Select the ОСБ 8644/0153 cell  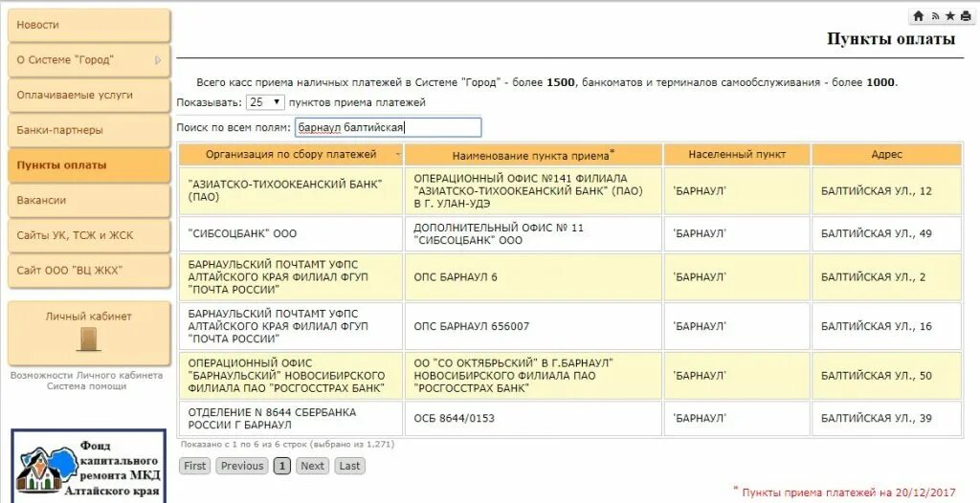click(533, 419)
